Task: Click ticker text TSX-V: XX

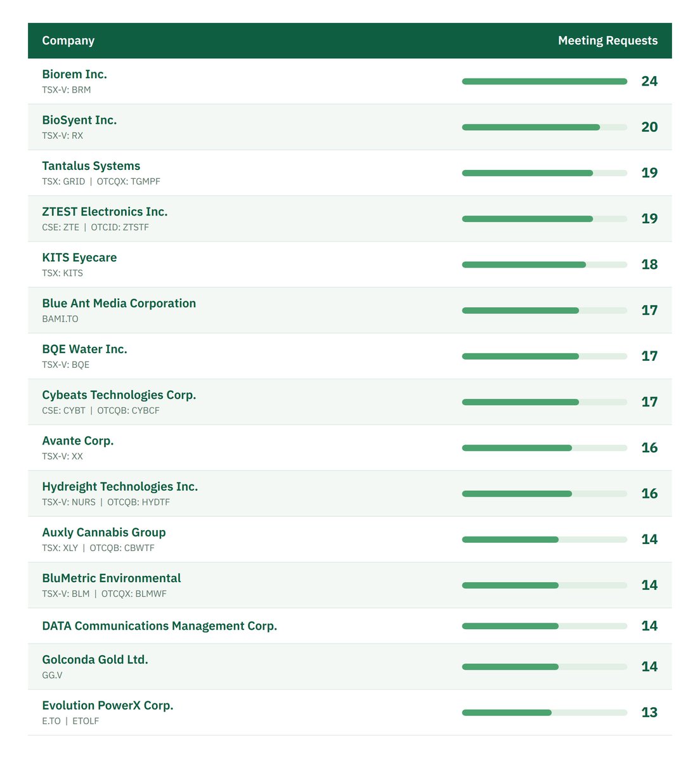Action: (62, 457)
